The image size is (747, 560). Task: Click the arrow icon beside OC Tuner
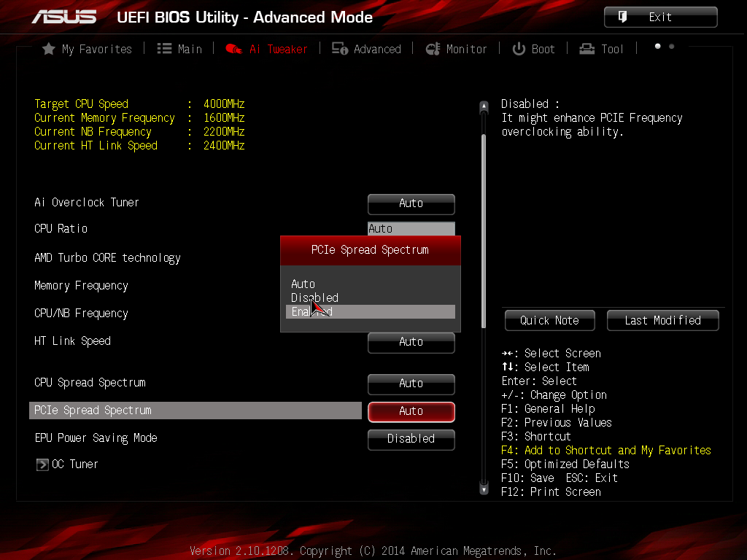42,464
